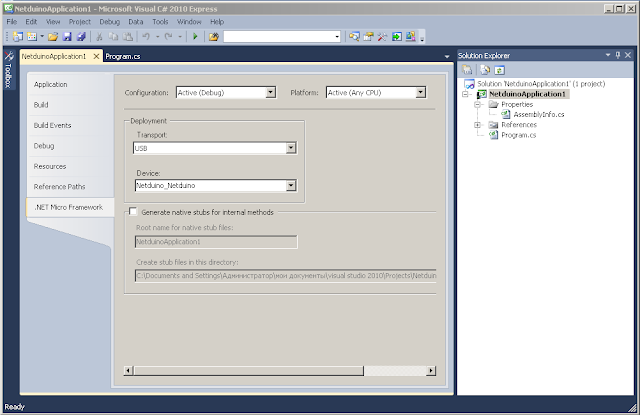Image resolution: width=640 pixels, height=415 pixels.
Task: Click the Toolbox wrench-and-hammer toolbar icon
Action: (382, 37)
